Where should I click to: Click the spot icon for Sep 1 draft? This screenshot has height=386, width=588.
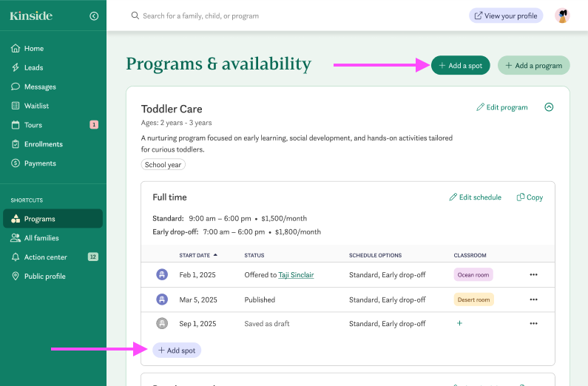click(162, 323)
